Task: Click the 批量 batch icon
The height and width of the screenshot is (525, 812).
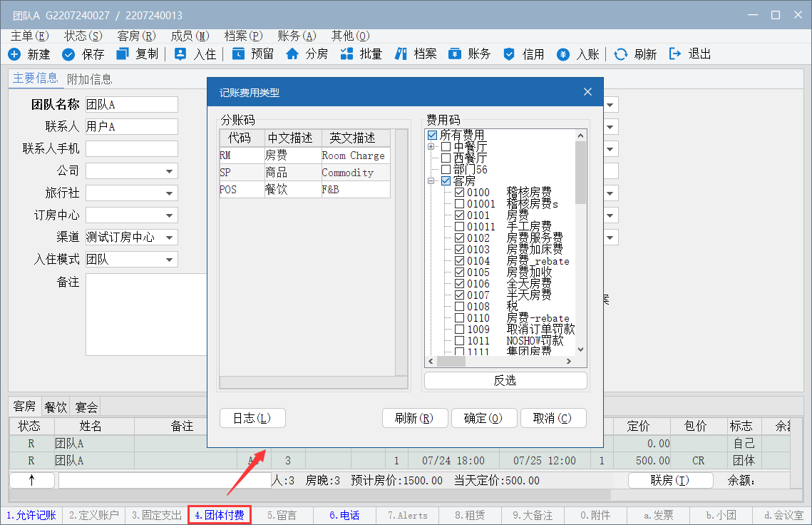Action: 346,54
